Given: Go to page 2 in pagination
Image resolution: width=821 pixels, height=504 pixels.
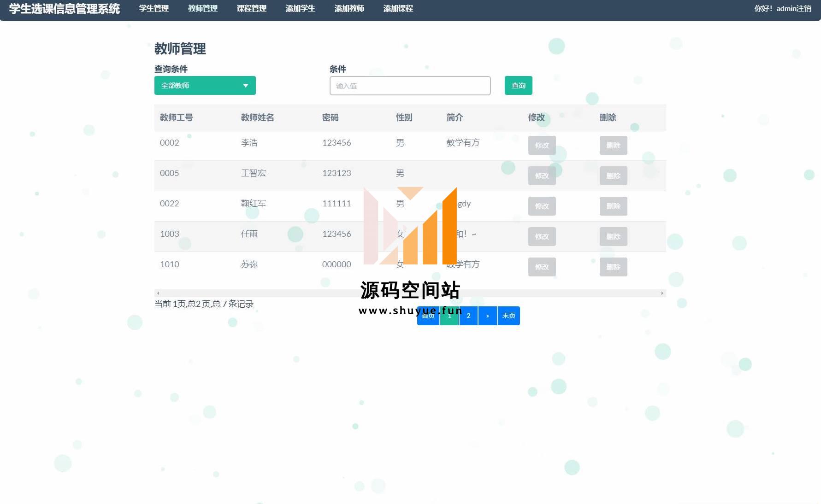Looking at the screenshot, I should coord(468,316).
